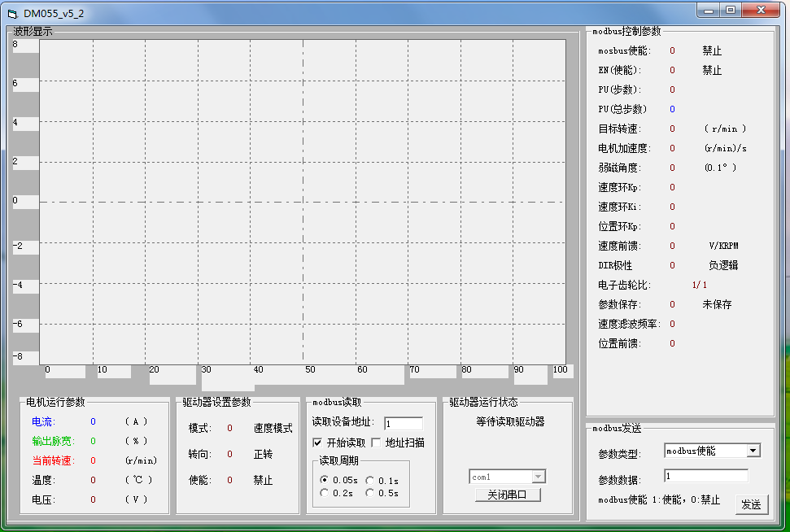Focus the 参数数据 input field
The image size is (790, 532).
706,476
